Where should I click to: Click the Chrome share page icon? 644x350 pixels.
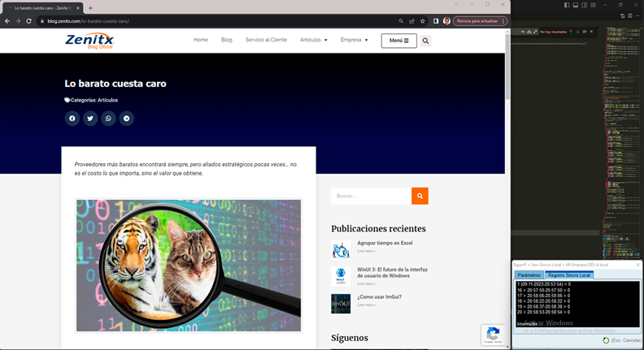point(411,21)
